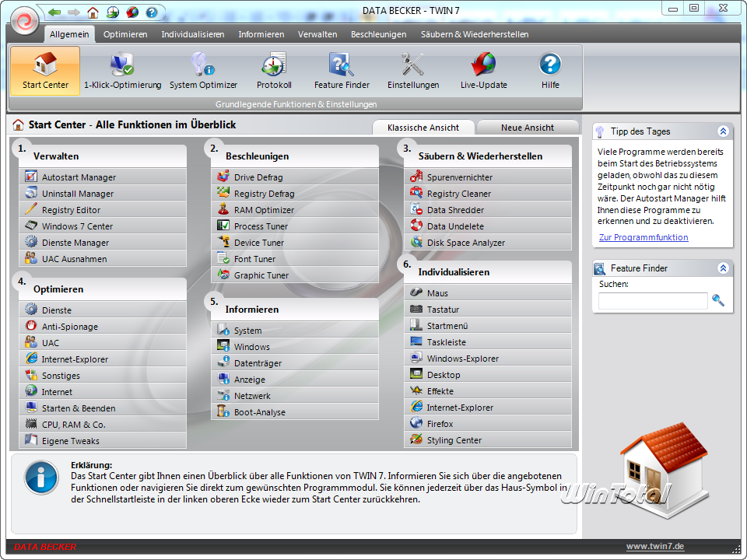Open Startmenü settings
Viewport: 747px width, 560px height.
[488, 326]
